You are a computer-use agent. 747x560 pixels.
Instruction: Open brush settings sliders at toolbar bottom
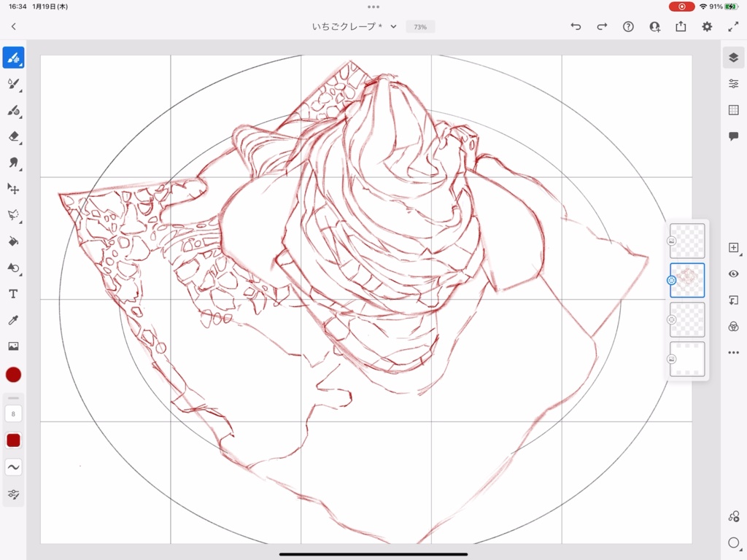(x=13, y=494)
